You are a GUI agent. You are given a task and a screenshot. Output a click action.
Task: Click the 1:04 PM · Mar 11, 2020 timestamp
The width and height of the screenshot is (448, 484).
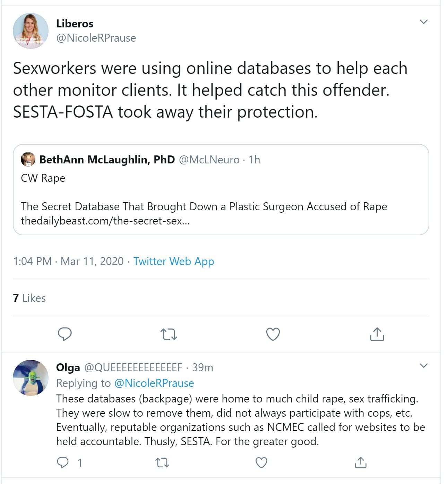(x=68, y=261)
